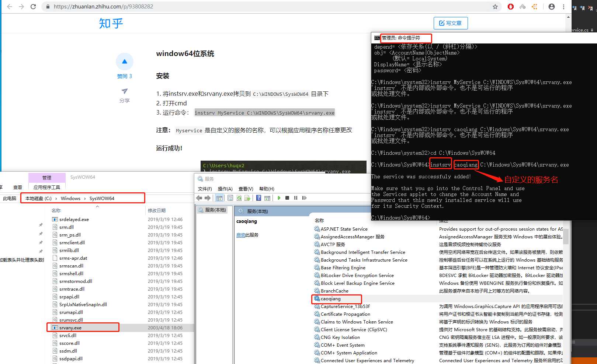
Task: Reload the Zhihu page
Action: pyautogui.click(x=33, y=7)
